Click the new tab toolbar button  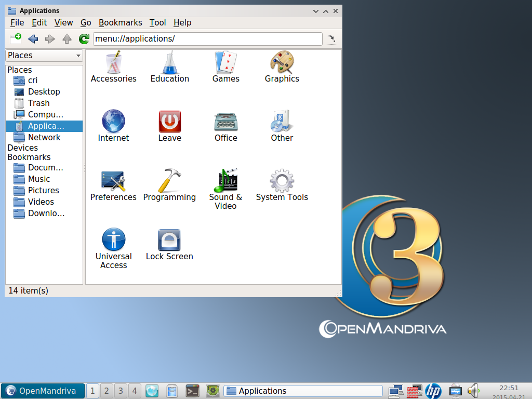click(x=16, y=39)
